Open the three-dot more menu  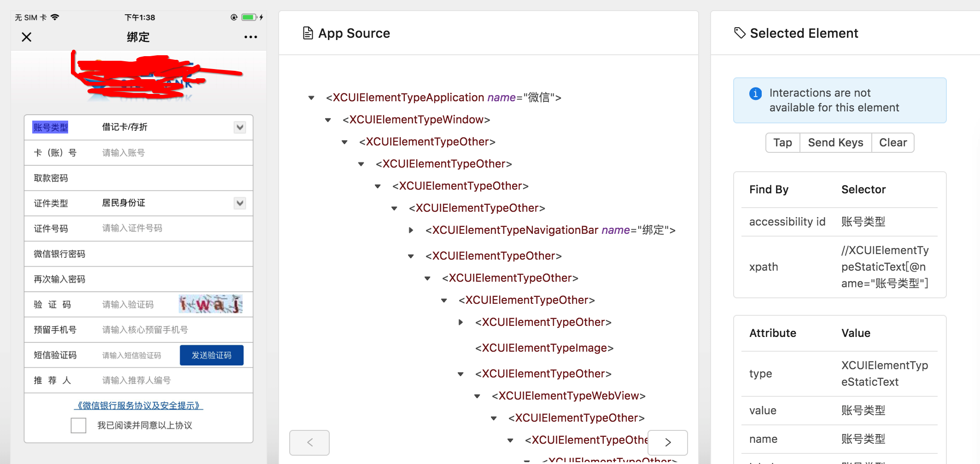point(251,37)
